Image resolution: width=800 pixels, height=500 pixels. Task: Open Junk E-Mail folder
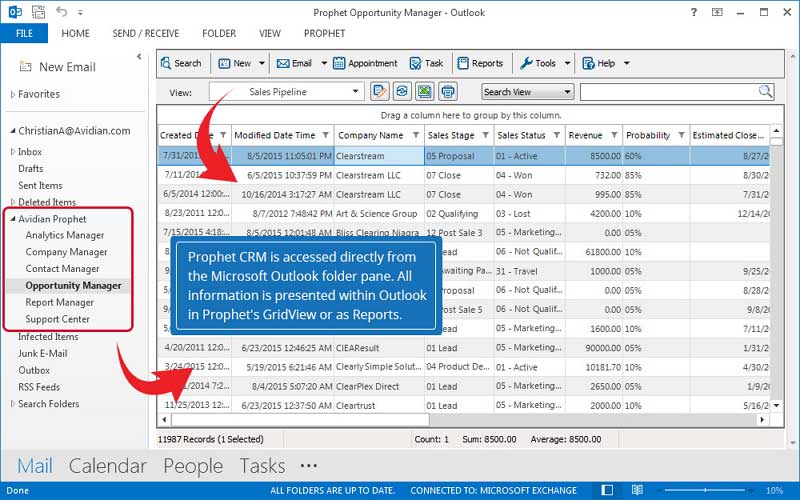coord(42,353)
